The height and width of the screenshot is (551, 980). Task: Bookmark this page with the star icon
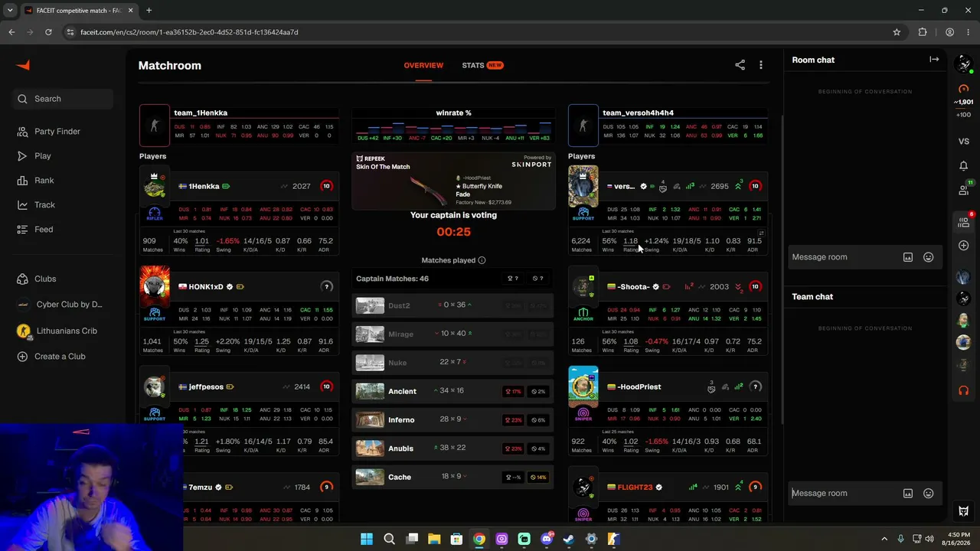click(x=897, y=32)
